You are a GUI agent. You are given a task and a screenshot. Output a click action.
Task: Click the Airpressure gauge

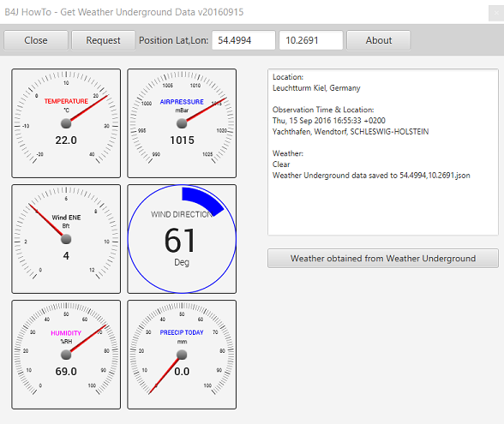[182, 123]
